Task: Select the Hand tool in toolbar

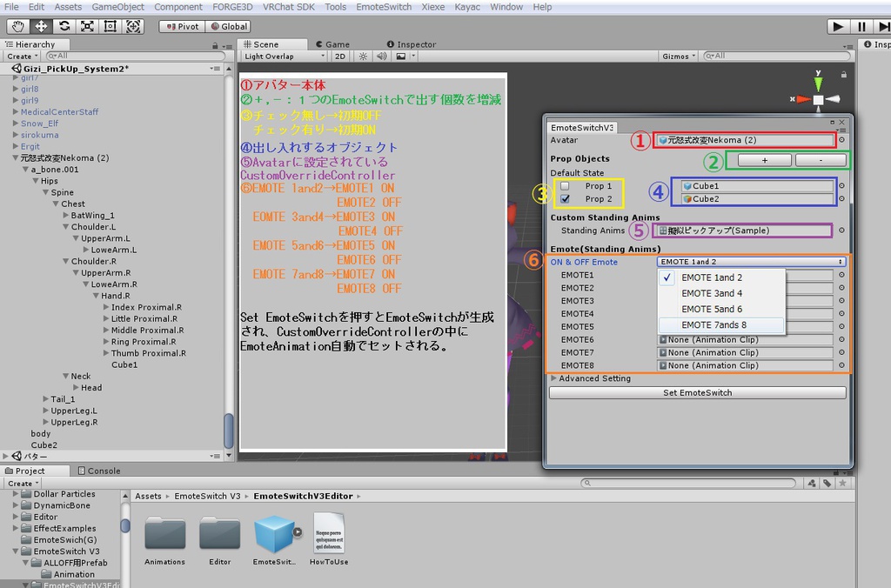Action: point(18,27)
